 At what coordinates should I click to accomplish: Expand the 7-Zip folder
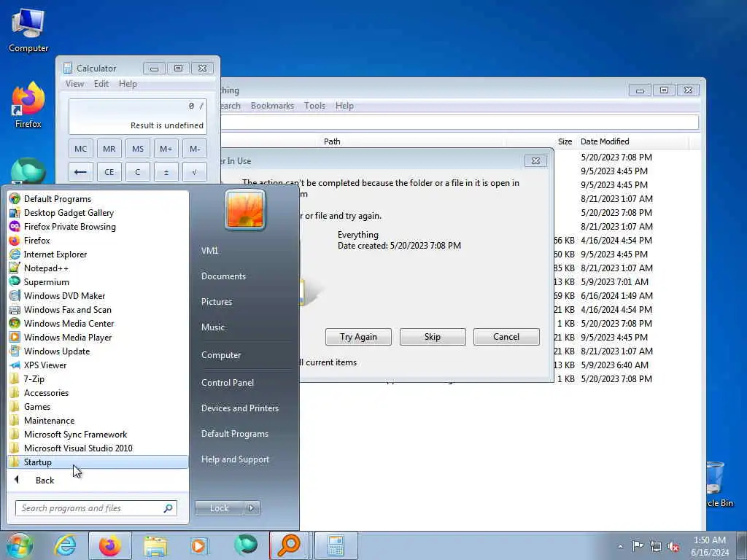tap(98, 379)
